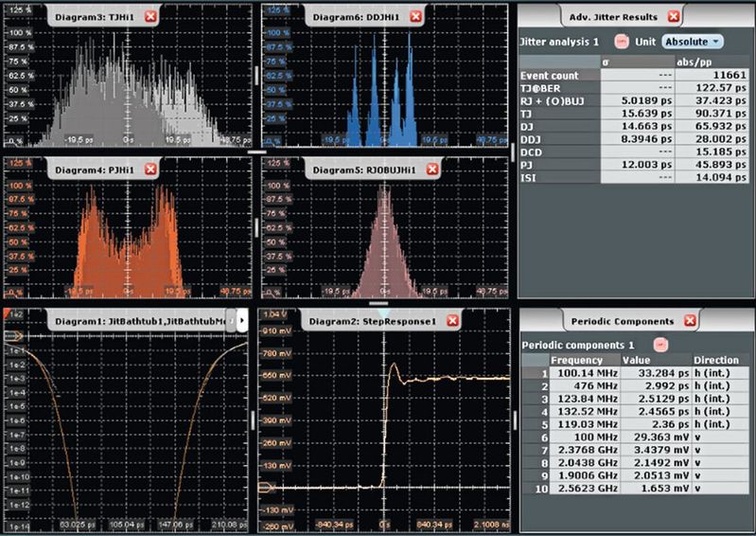Close the Adv. Jitter Results panel

(x=674, y=17)
